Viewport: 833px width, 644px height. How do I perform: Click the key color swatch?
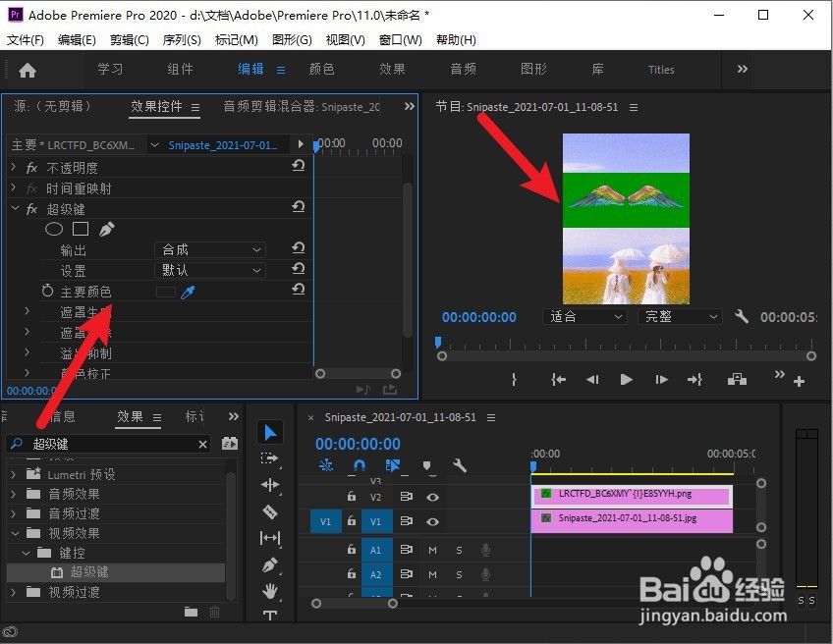tap(166, 292)
